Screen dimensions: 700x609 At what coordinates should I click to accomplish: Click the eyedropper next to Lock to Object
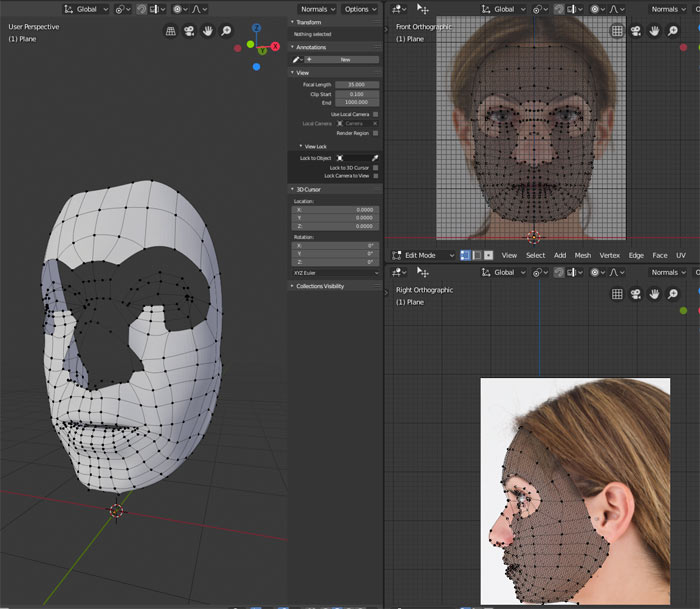pyautogui.click(x=375, y=158)
